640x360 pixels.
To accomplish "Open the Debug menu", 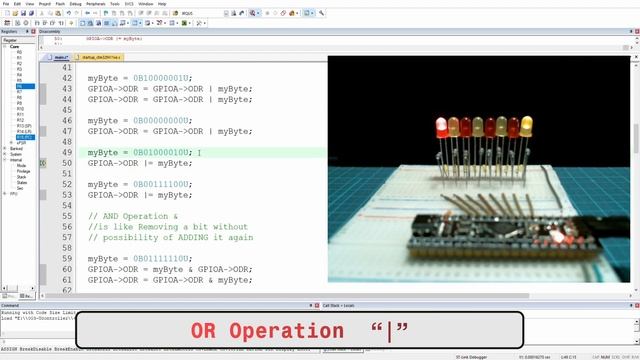I will (75, 4).
